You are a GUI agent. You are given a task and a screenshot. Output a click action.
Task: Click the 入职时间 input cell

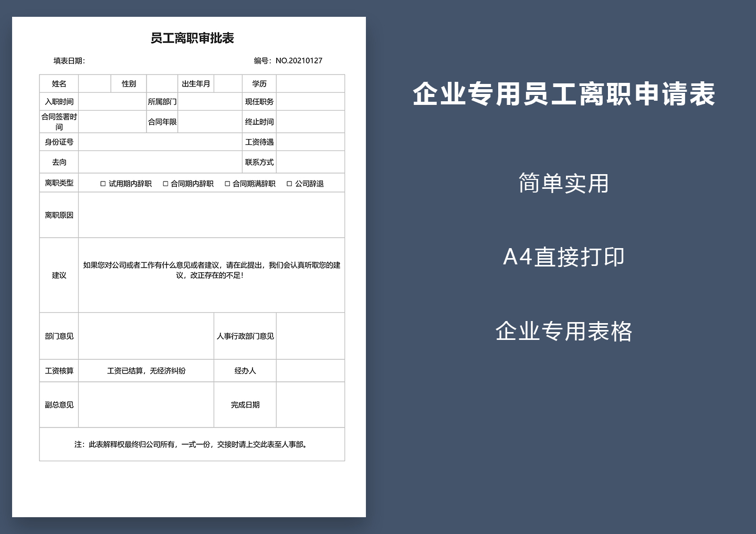point(113,101)
